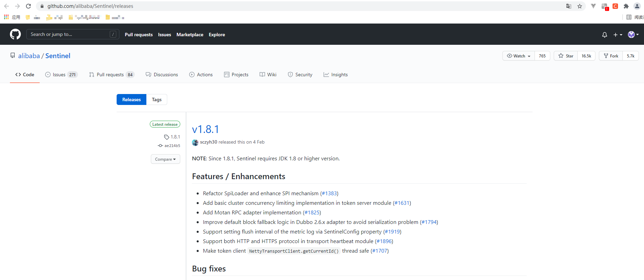Open pull request #1825 link
Screen dimensions: 644x280
312,213
